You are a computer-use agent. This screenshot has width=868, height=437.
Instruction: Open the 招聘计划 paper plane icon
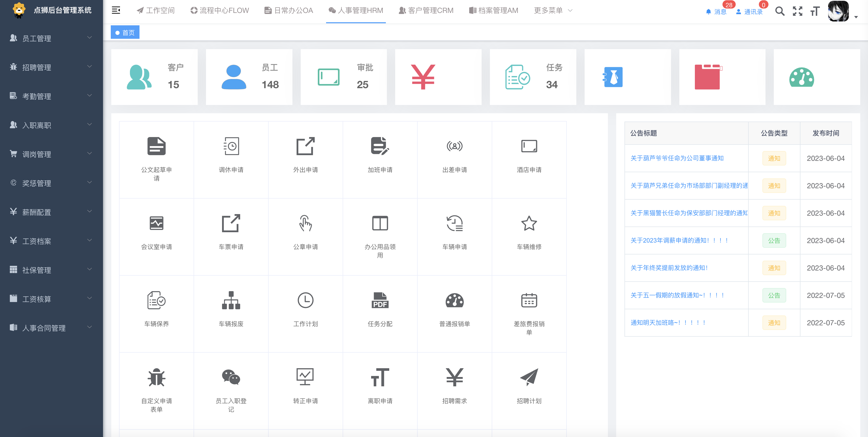529,378
